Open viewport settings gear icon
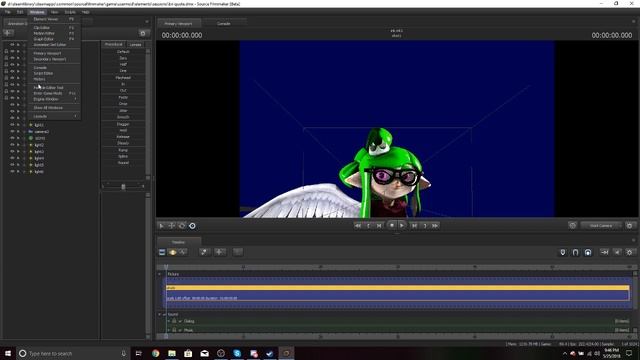The image size is (640, 360). tap(630, 225)
